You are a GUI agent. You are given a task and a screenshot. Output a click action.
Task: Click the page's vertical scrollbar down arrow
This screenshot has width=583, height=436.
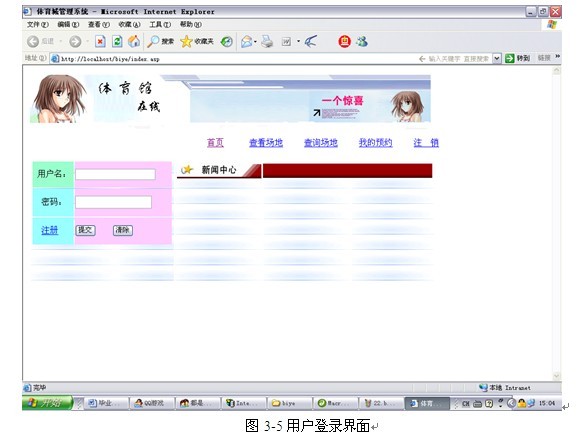coord(557,376)
